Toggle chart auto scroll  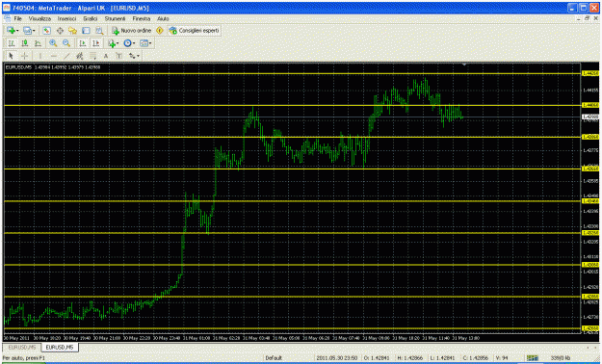[x=82, y=43]
